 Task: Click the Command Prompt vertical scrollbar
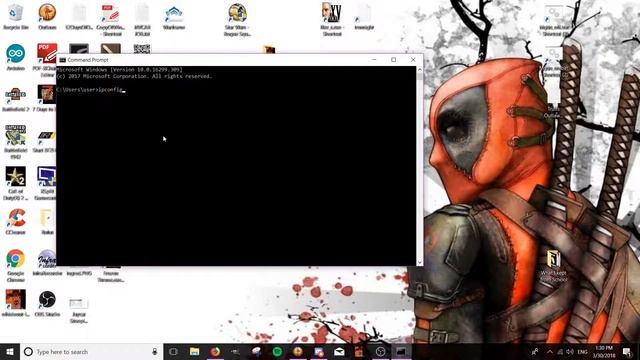pyautogui.click(x=420, y=166)
